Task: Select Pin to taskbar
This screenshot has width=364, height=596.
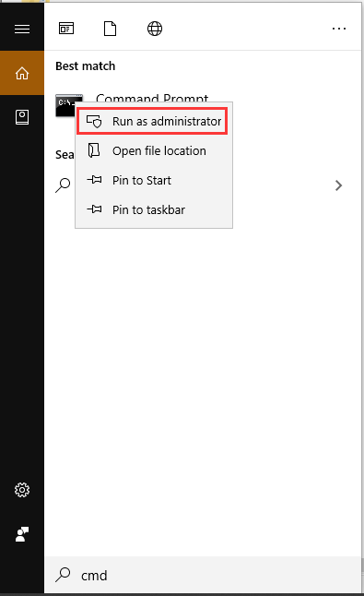Action: [x=154, y=209]
